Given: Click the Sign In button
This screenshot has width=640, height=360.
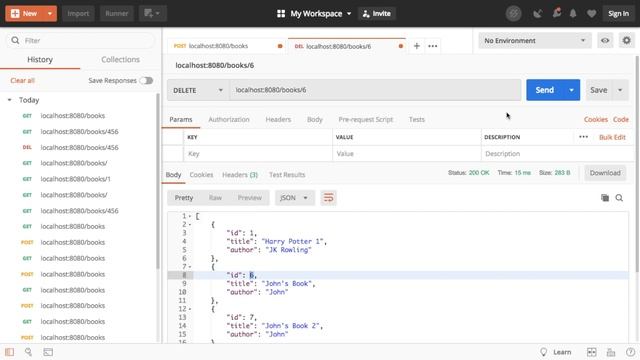Looking at the screenshot, I should click(618, 13).
